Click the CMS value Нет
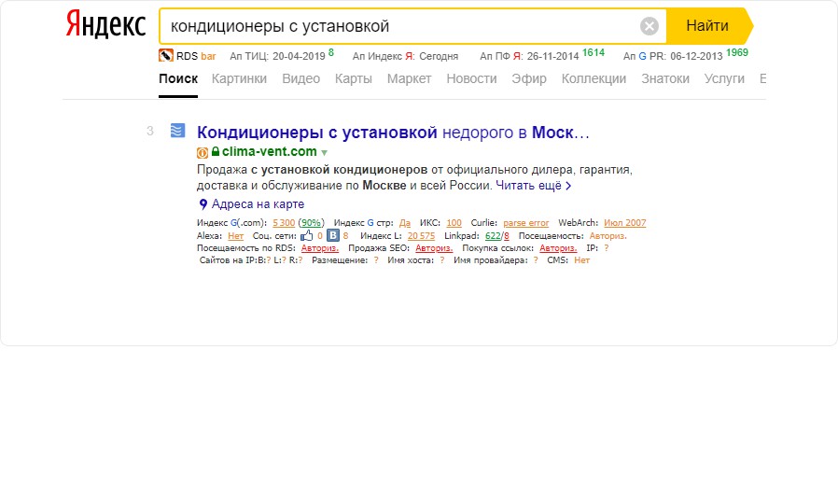This screenshot has width=838, height=504. pos(581,260)
